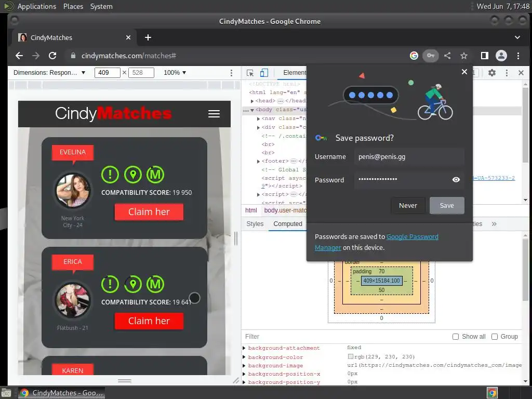
Task: Open the System menu
Action: (x=101, y=6)
